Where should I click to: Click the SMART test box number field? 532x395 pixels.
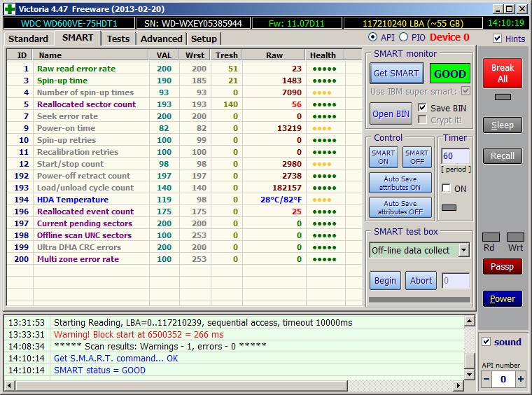[456, 281]
